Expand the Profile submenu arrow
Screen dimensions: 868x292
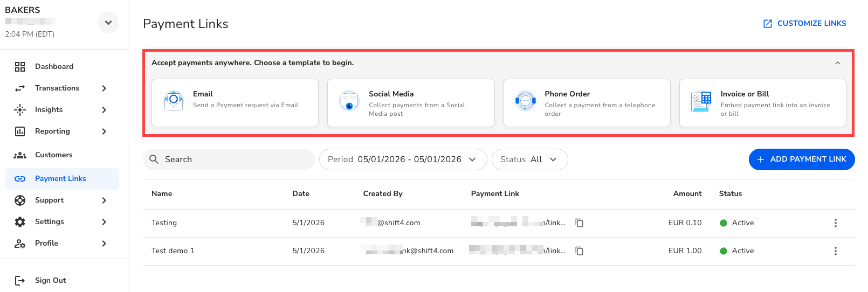(x=104, y=244)
